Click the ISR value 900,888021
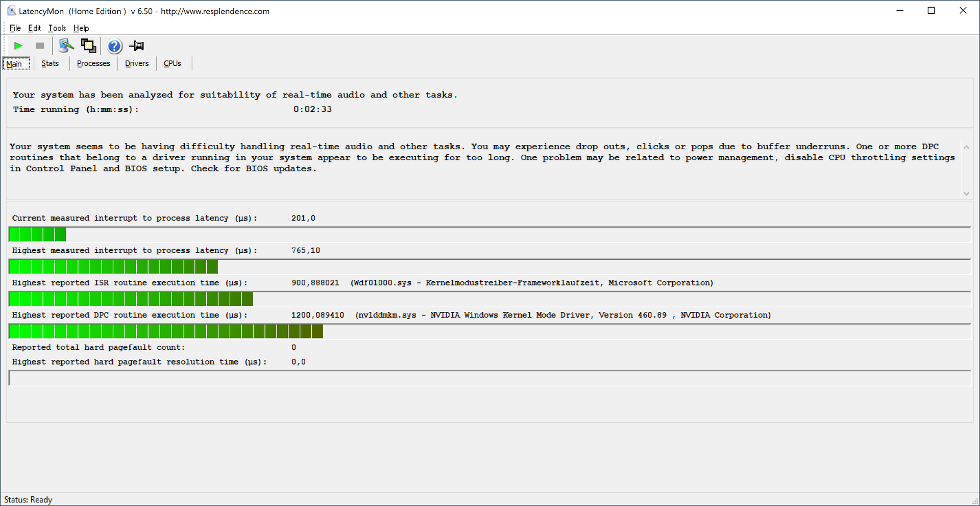The height and width of the screenshot is (506, 980). tap(315, 282)
